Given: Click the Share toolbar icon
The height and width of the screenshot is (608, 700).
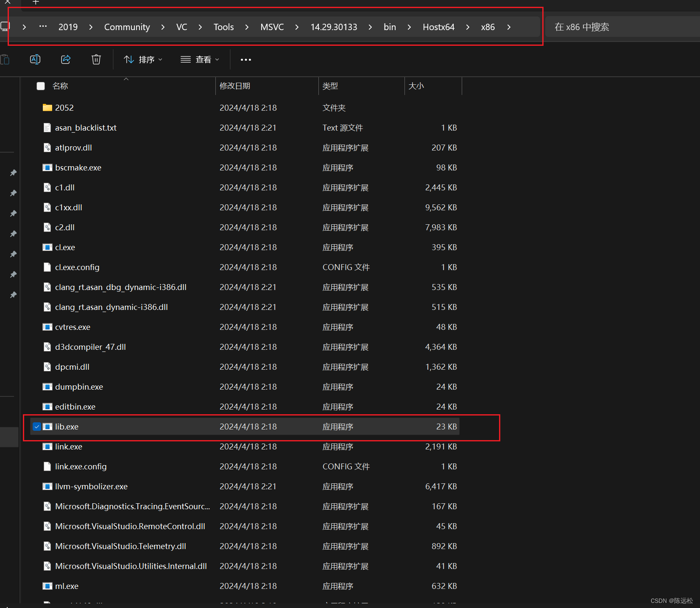Looking at the screenshot, I should point(66,59).
